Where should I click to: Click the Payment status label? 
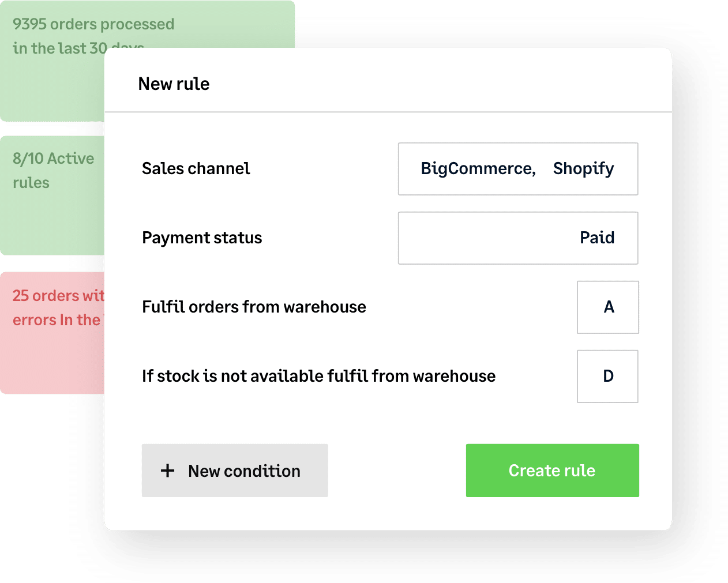pos(202,238)
